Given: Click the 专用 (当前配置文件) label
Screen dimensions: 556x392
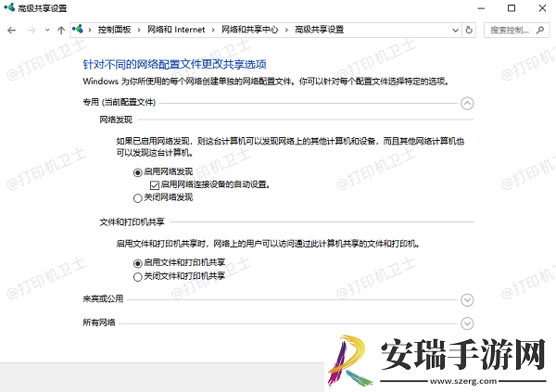Looking at the screenshot, I should coord(120,102).
